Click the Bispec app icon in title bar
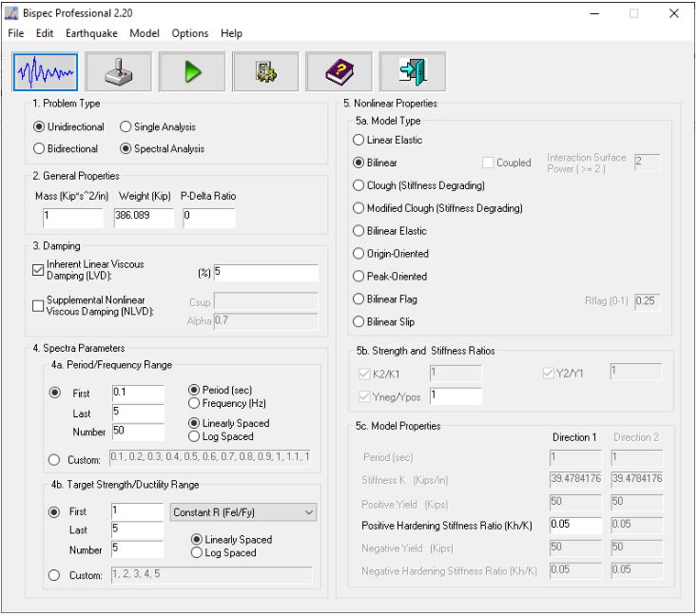This screenshot has height=616, width=698. [12, 13]
